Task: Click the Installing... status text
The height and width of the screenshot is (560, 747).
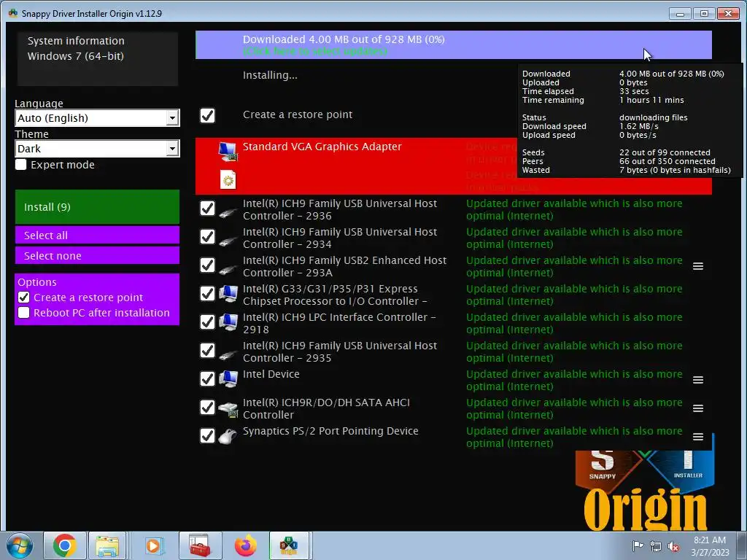Action: pyautogui.click(x=270, y=75)
